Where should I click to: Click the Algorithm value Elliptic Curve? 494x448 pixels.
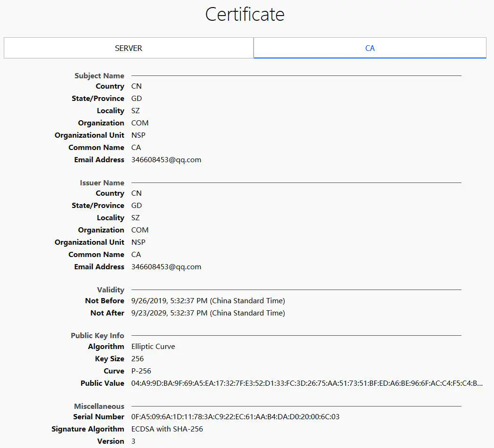[153, 346]
